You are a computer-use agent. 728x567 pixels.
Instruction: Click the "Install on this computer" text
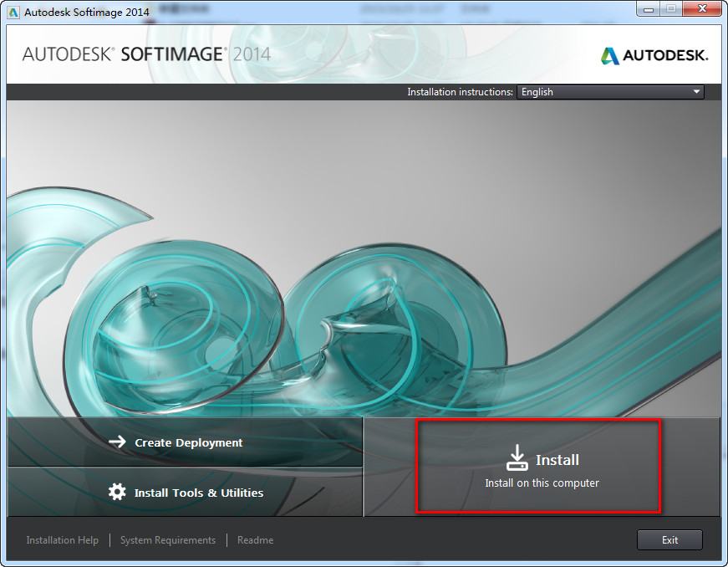pos(542,483)
